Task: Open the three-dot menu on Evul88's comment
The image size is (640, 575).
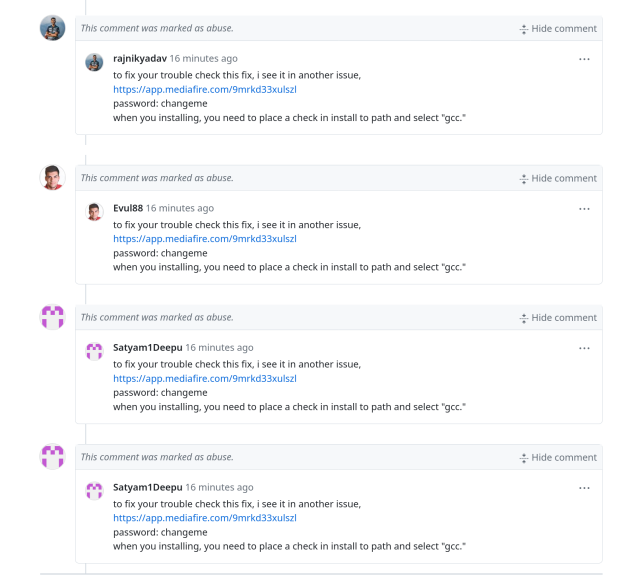Action: tap(584, 208)
